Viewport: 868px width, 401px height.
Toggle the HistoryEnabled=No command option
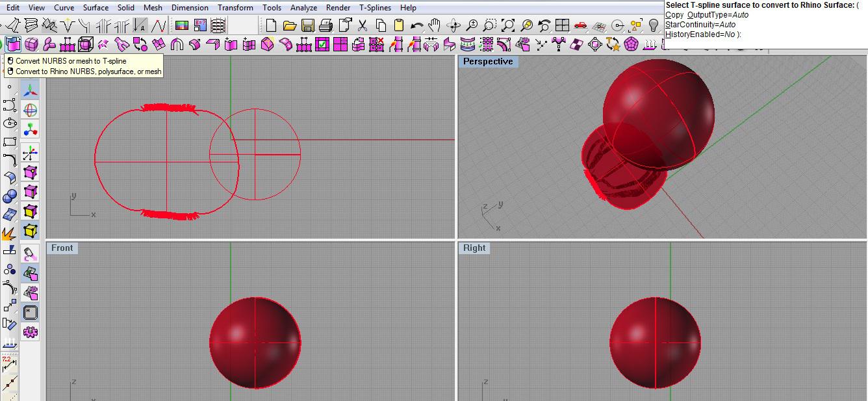701,34
